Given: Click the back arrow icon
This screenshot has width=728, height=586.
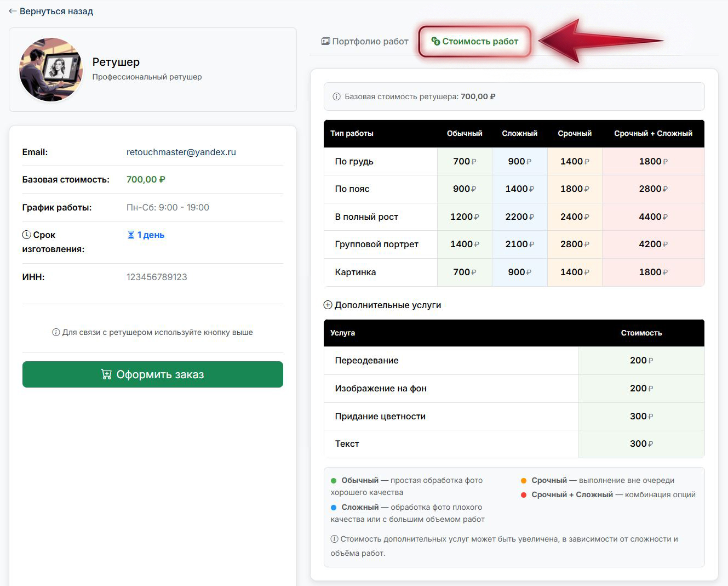Looking at the screenshot, I should click(x=13, y=11).
